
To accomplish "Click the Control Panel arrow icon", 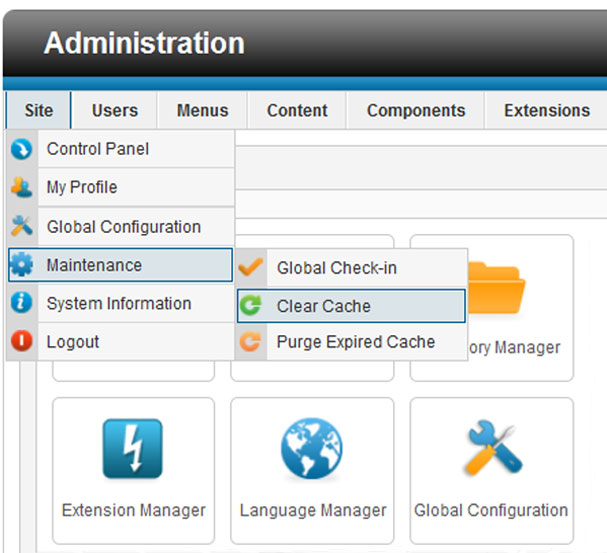I will [x=21, y=149].
